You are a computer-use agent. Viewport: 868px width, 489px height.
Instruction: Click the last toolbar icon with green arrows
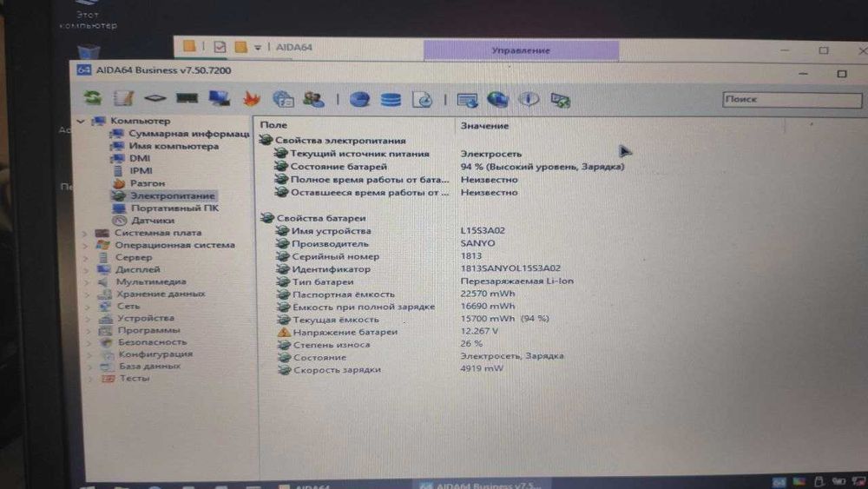pyautogui.click(x=560, y=101)
